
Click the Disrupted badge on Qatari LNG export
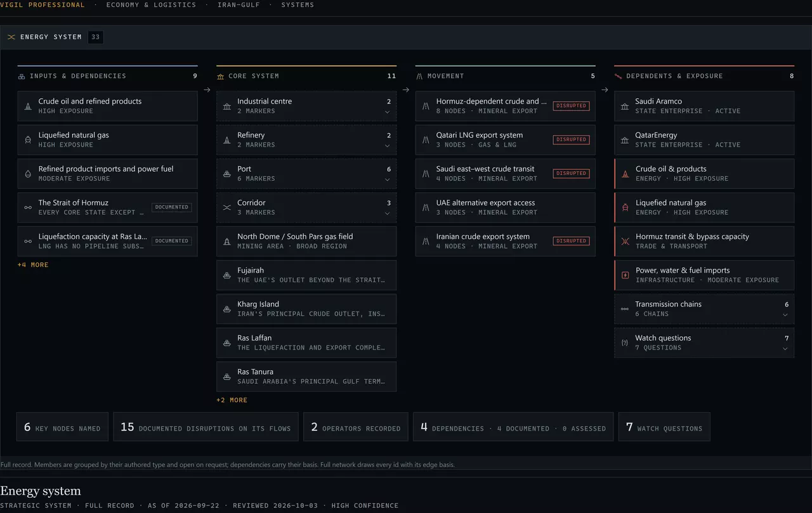click(571, 140)
